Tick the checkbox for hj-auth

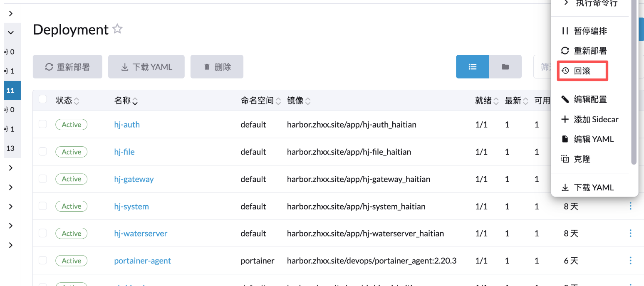click(43, 124)
